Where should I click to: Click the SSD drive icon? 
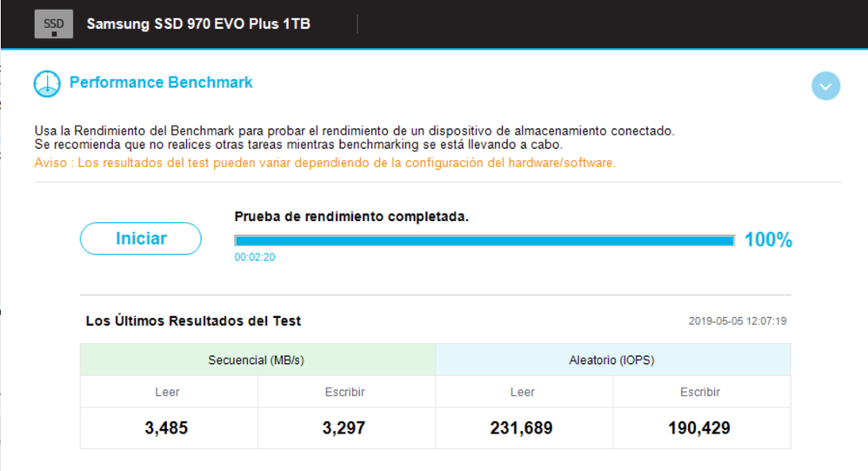(54, 24)
